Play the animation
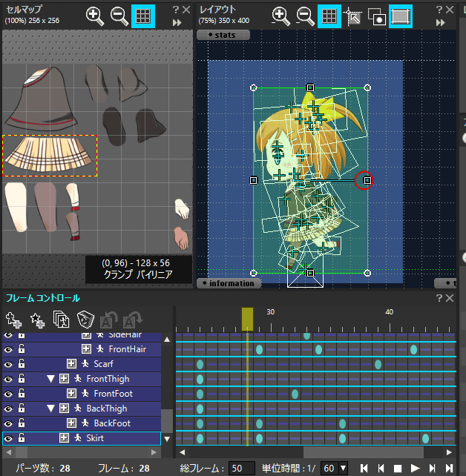 pos(415,468)
